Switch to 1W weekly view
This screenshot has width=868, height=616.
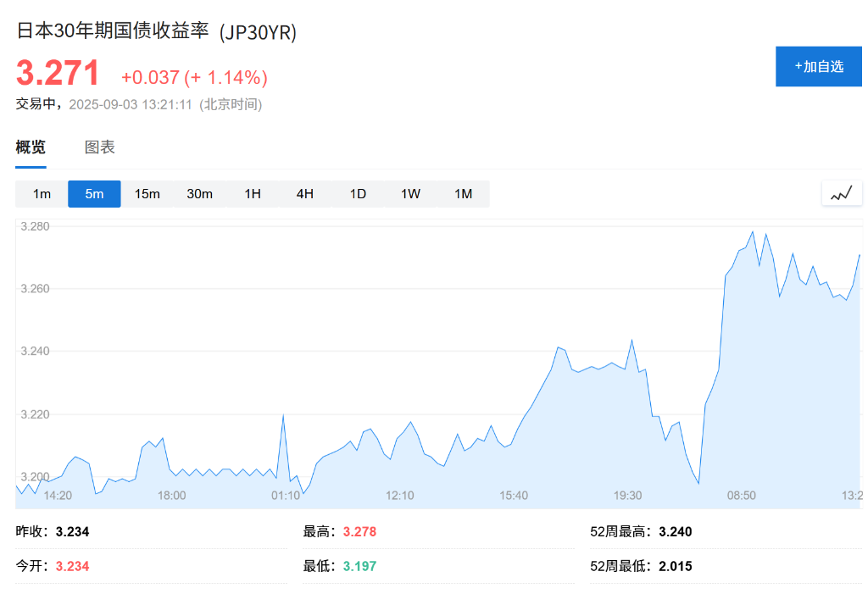point(410,194)
